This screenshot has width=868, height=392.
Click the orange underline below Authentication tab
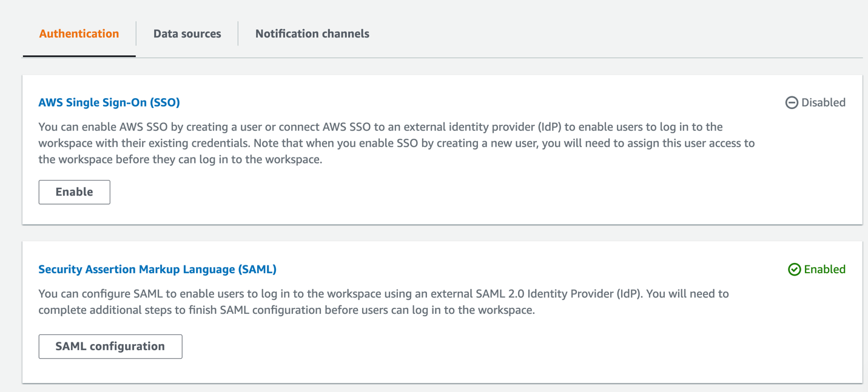click(x=79, y=56)
